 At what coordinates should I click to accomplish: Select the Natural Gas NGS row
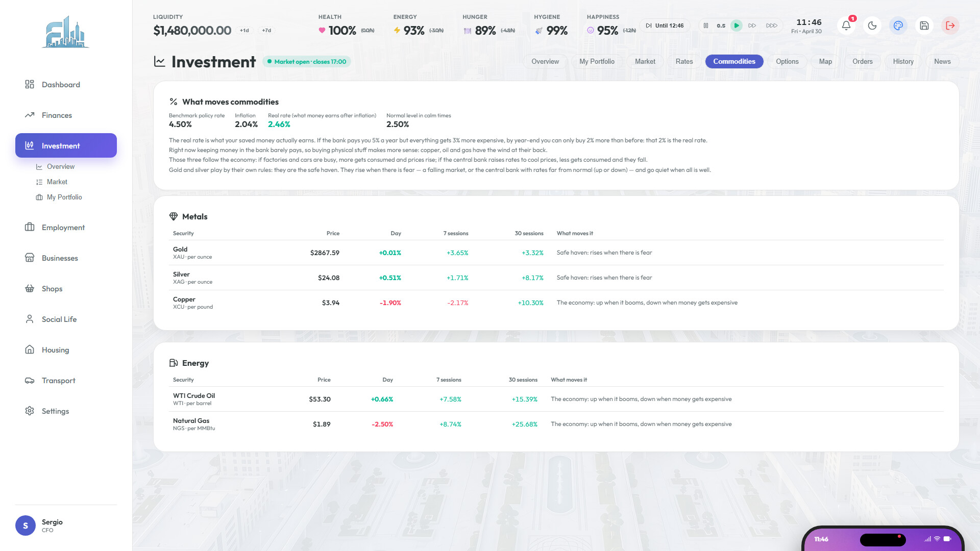(556, 424)
